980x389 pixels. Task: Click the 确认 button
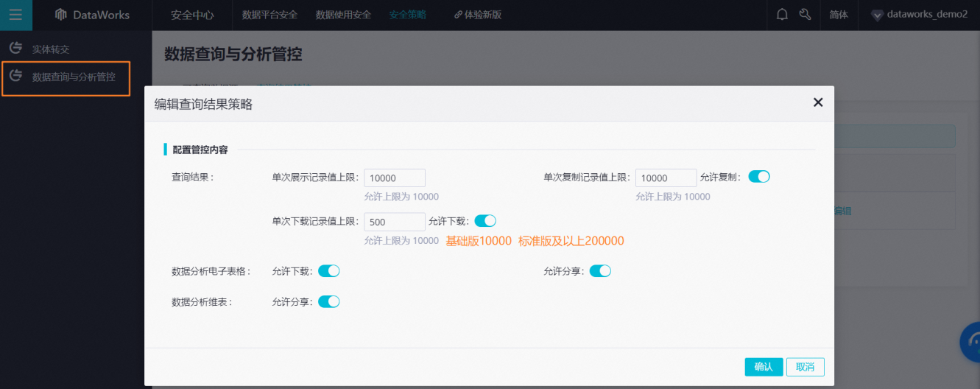click(x=764, y=367)
